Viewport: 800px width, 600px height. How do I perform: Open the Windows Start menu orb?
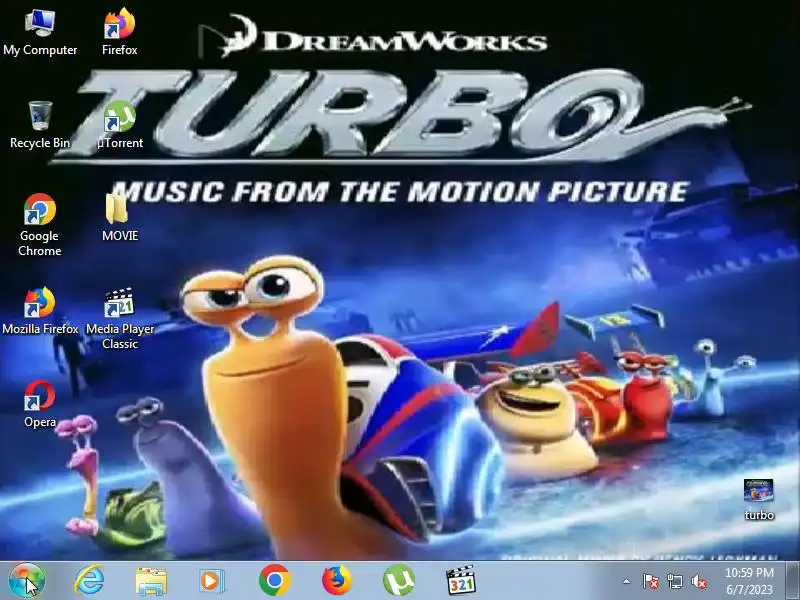pos(27,581)
